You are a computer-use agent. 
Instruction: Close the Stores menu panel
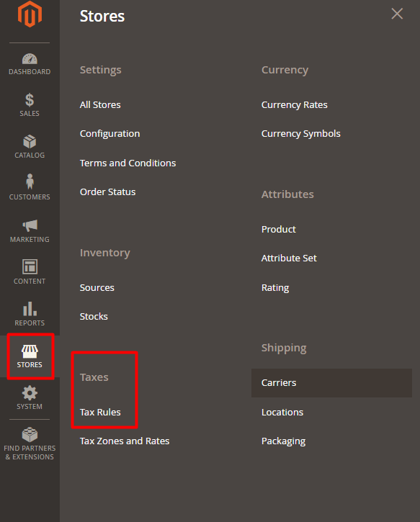coord(397,14)
